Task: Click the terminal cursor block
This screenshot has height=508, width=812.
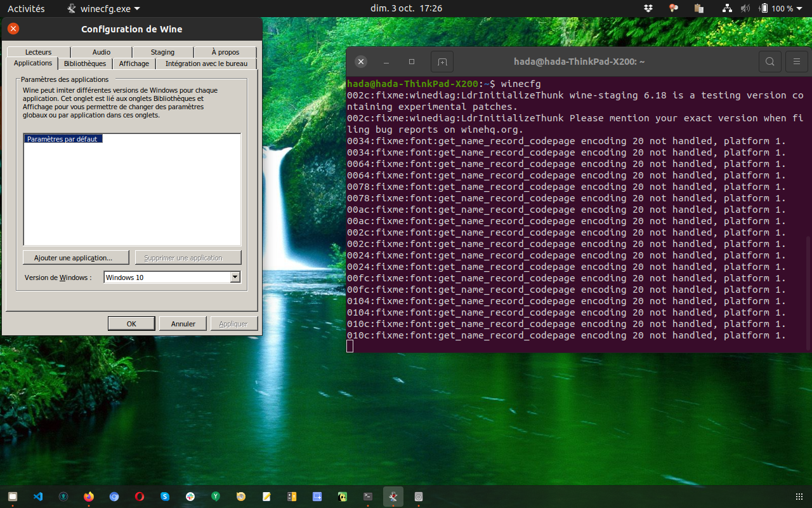Action: click(350, 346)
